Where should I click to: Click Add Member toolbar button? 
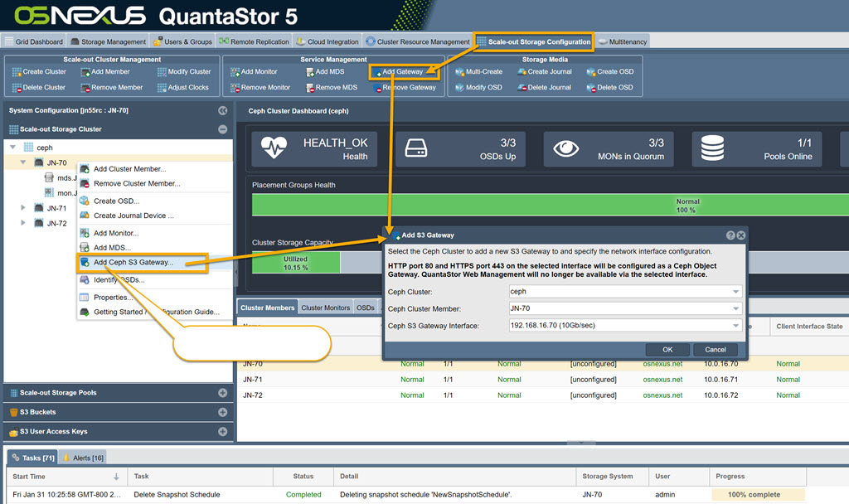[x=105, y=71]
